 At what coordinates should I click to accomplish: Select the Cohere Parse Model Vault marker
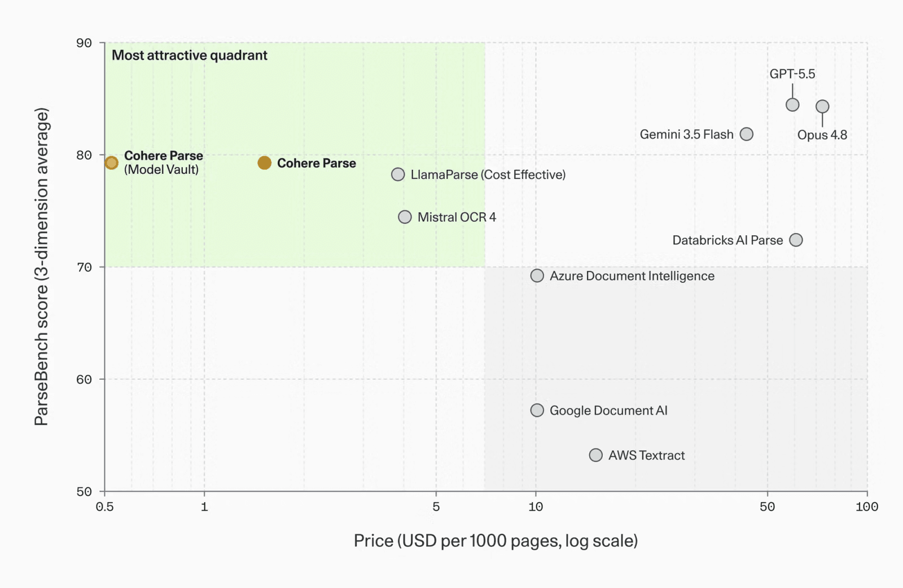coord(112,163)
